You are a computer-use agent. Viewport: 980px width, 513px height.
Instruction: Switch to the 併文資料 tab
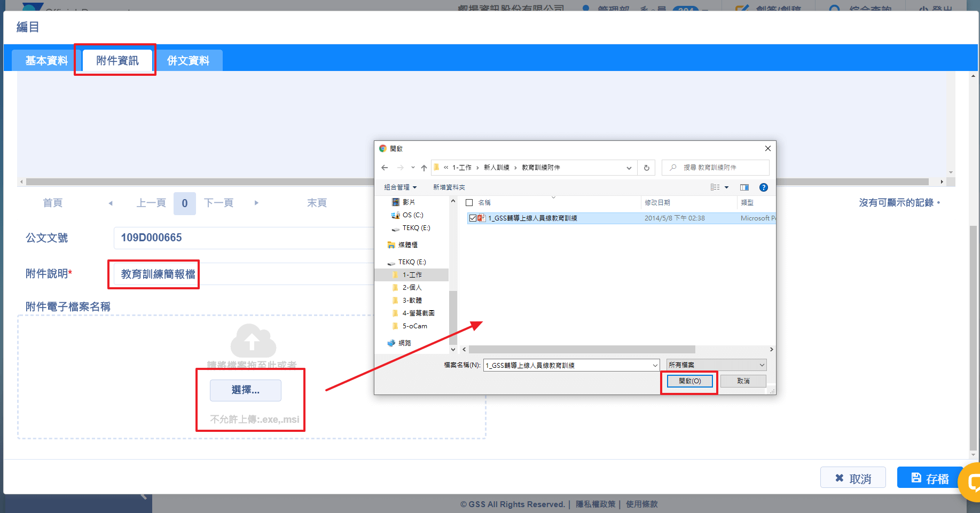(x=188, y=61)
